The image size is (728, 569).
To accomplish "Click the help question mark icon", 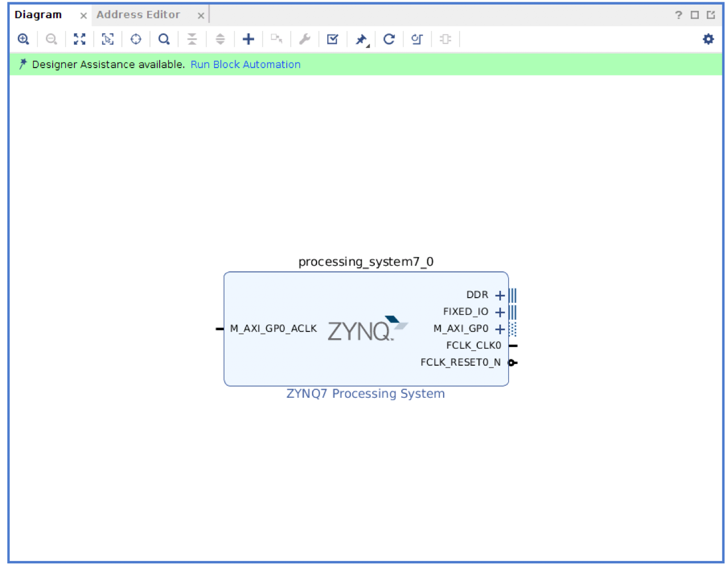I will tap(679, 15).
